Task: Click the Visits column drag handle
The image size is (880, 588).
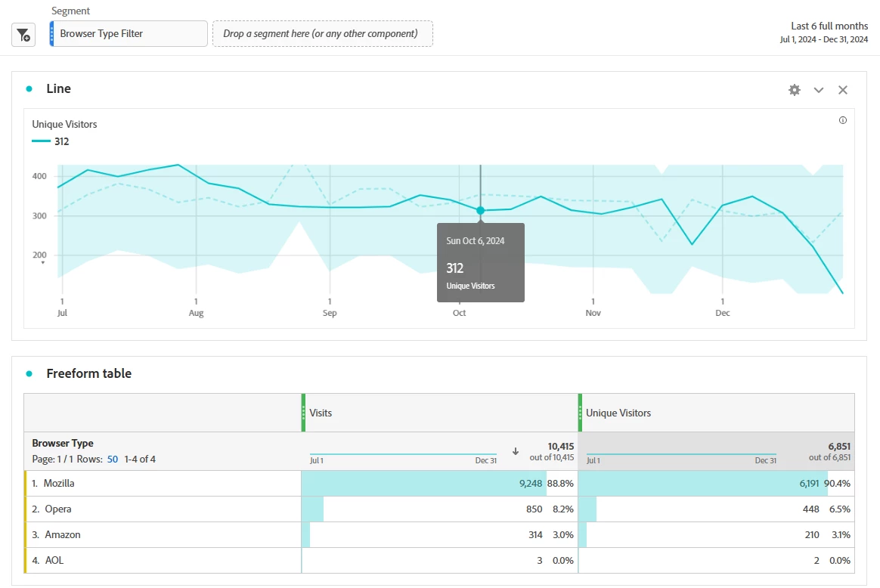Action: (x=304, y=413)
